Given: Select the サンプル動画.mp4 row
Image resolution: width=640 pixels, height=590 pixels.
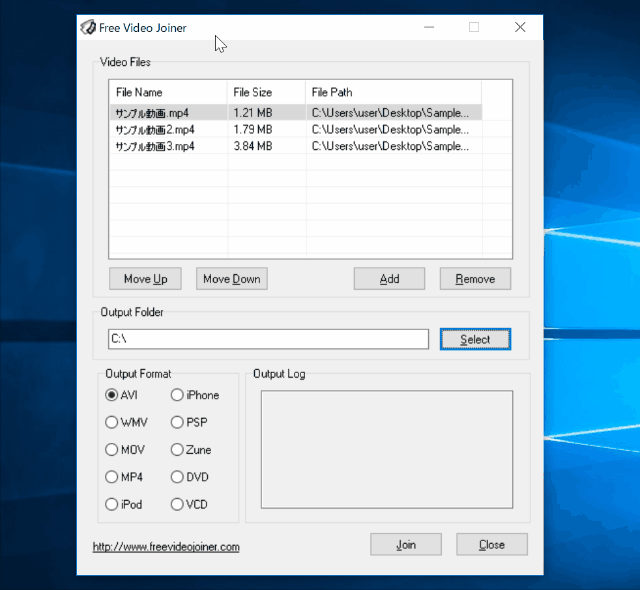Looking at the screenshot, I should pos(296,113).
